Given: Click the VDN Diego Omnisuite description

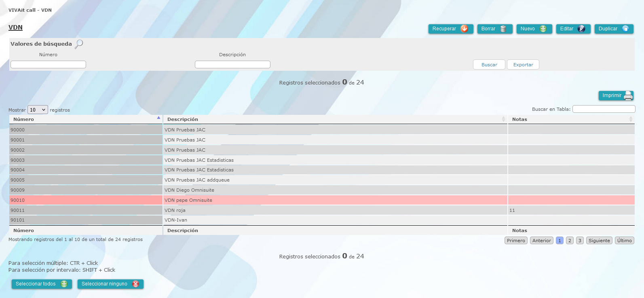Looking at the screenshot, I should click(189, 190).
